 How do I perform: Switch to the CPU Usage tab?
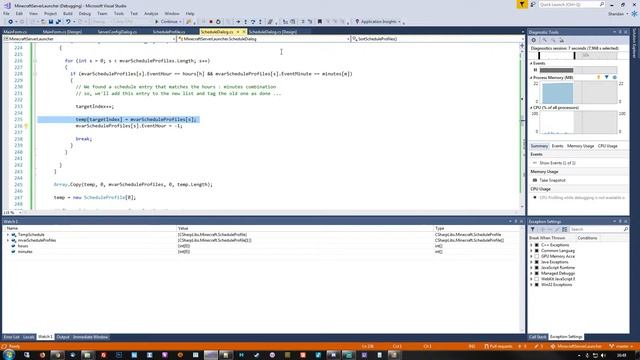(607, 146)
